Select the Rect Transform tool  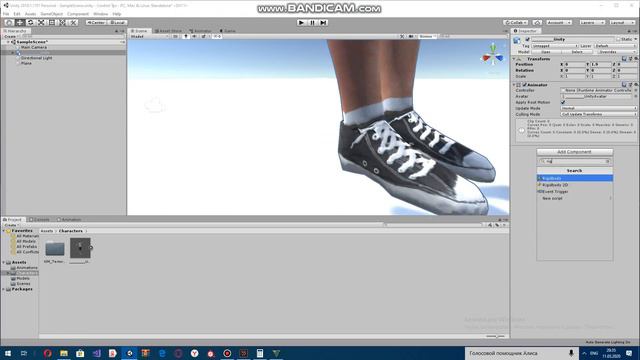tap(51, 22)
